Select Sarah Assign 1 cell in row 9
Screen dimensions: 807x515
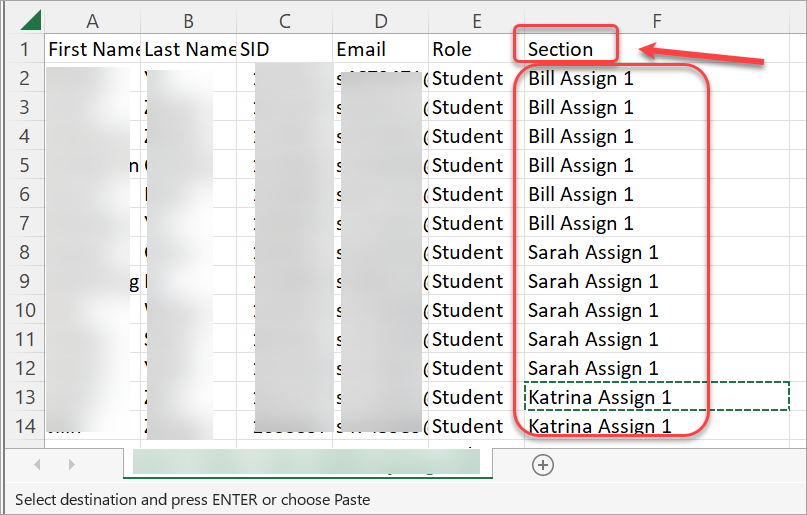[x=657, y=280]
